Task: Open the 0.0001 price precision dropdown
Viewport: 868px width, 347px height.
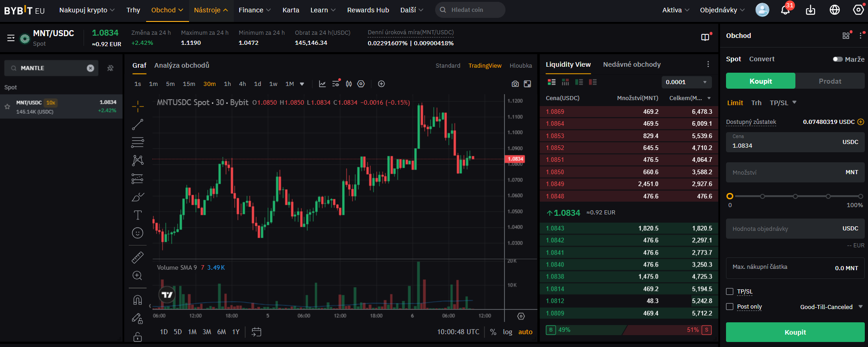Action: (x=686, y=82)
